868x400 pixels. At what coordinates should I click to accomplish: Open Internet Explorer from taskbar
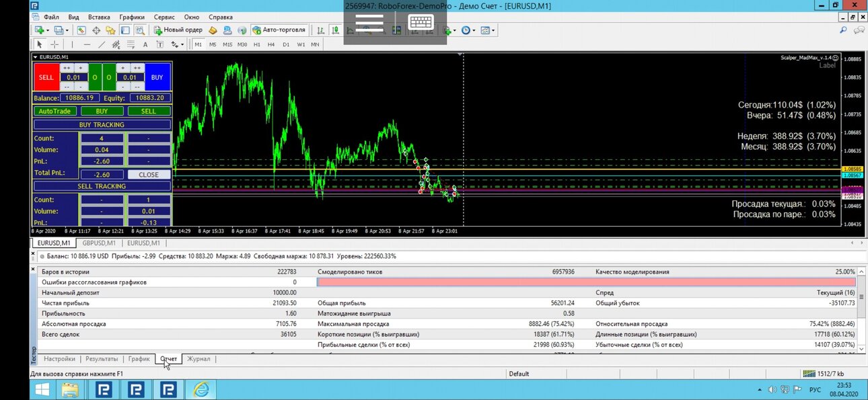(x=201, y=389)
